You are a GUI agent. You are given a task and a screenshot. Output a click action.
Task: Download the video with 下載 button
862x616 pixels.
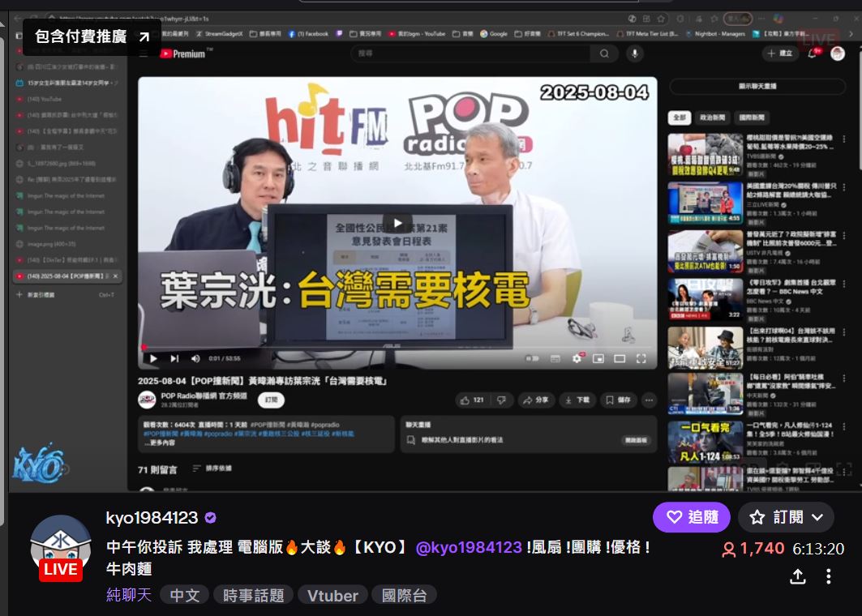click(x=578, y=400)
